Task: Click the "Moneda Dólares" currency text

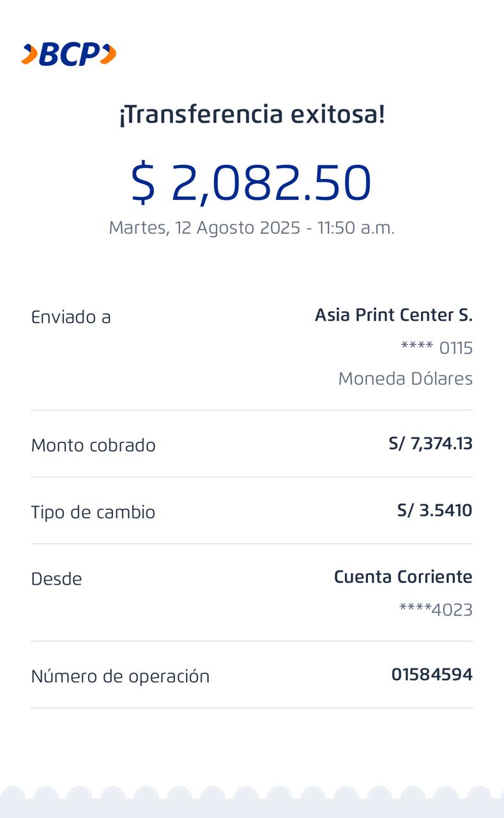Action: point(405,379)
